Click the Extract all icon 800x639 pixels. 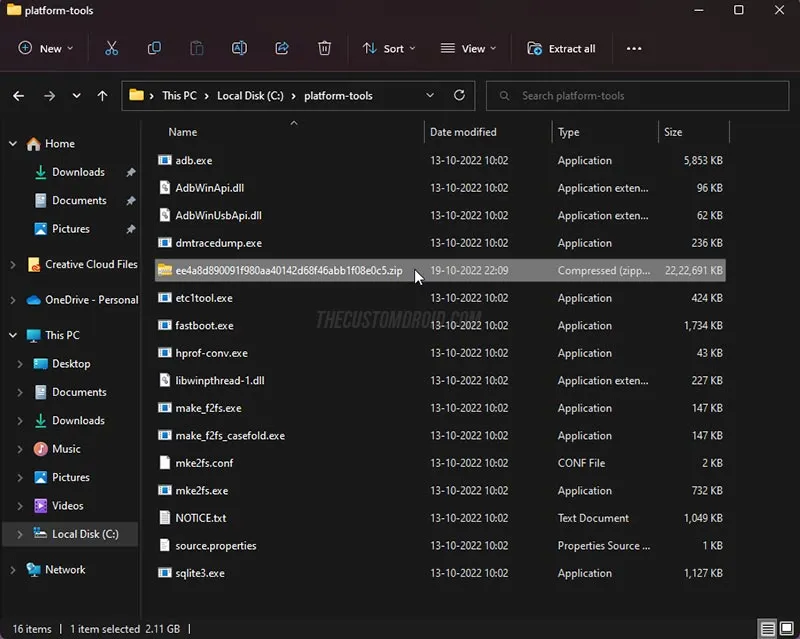pyautogui.click(x=561, y=48)
